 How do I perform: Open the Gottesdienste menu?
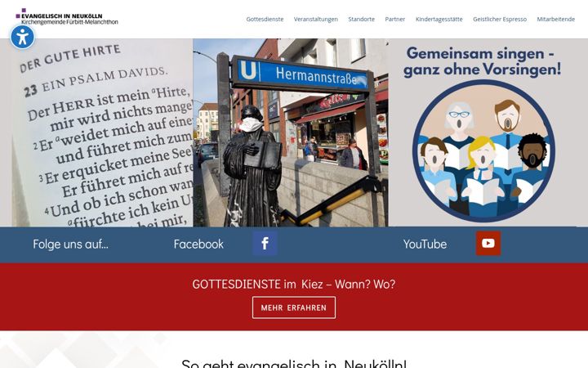[265, 19]
